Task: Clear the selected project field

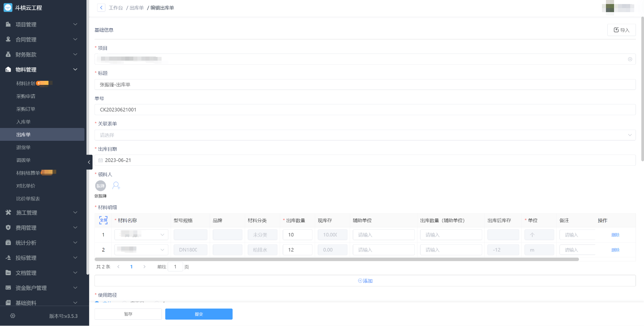Action: 630,59
